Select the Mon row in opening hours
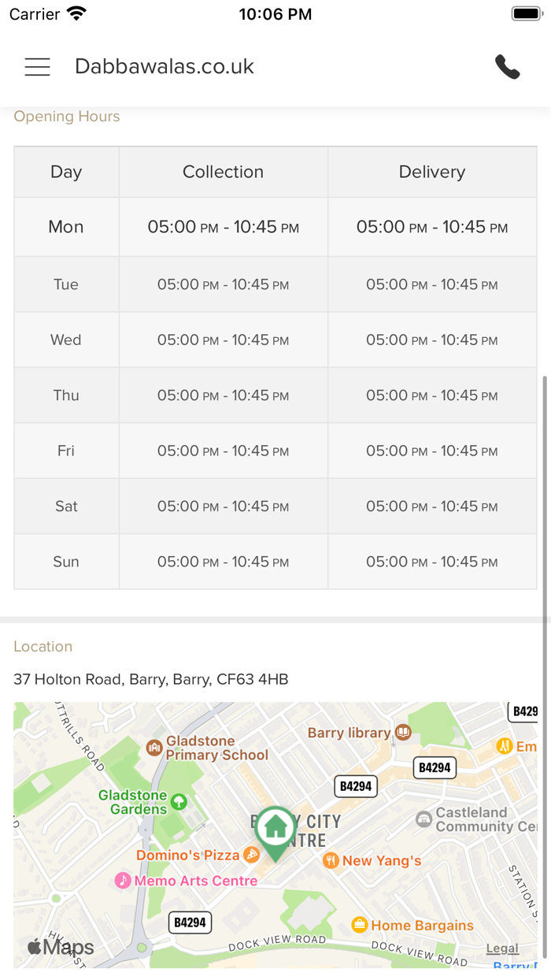Screen dimensions: 551x980 66,227
